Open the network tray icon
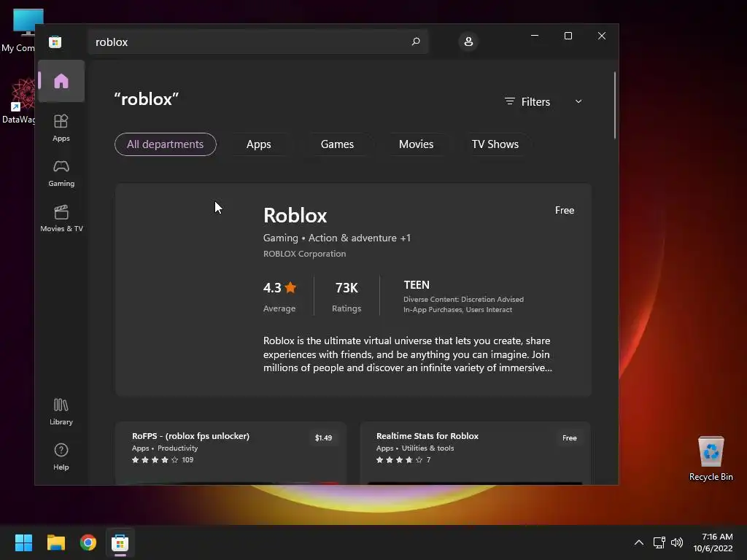This screenshot has height=560, width=747. click(659, 542)
